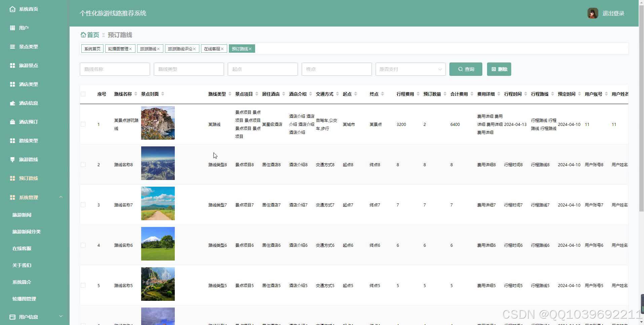The image size is (644, 325).
Task: Click the 起点 search input field
Action: [x=263, y=69]
